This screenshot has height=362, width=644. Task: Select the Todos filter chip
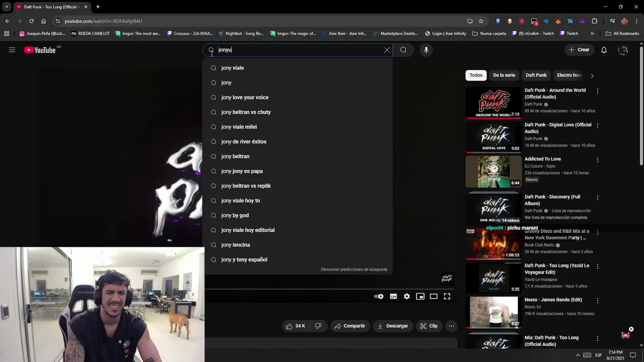(476, 75)
